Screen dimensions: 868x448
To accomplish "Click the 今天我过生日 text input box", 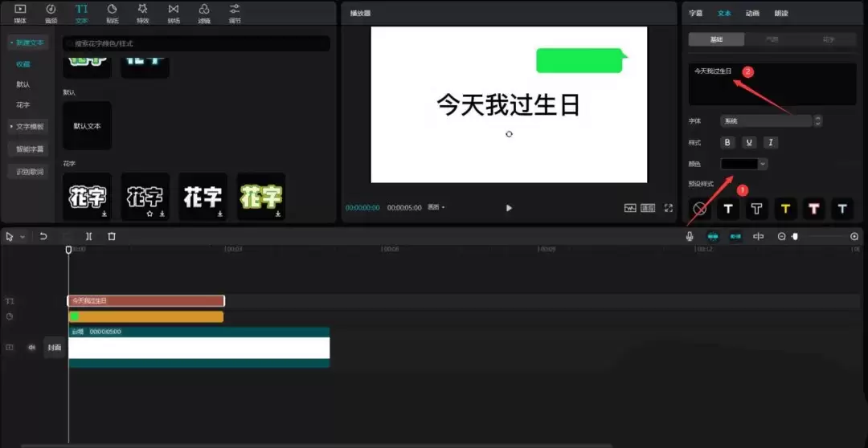I will [772, 84].
